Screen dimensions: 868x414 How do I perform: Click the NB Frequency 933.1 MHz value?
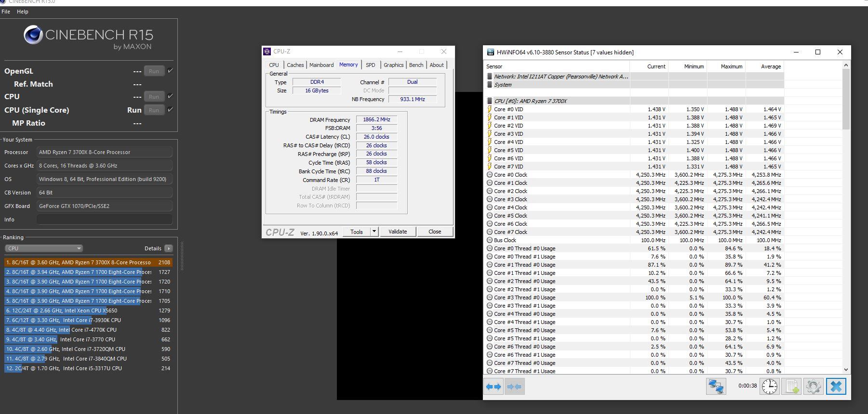tap(413, 99)
